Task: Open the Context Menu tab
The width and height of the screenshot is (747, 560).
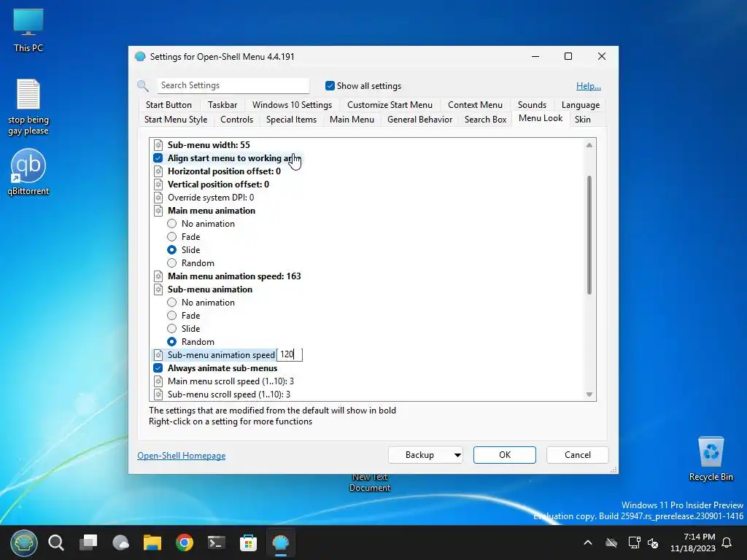Action: (475, 105)
